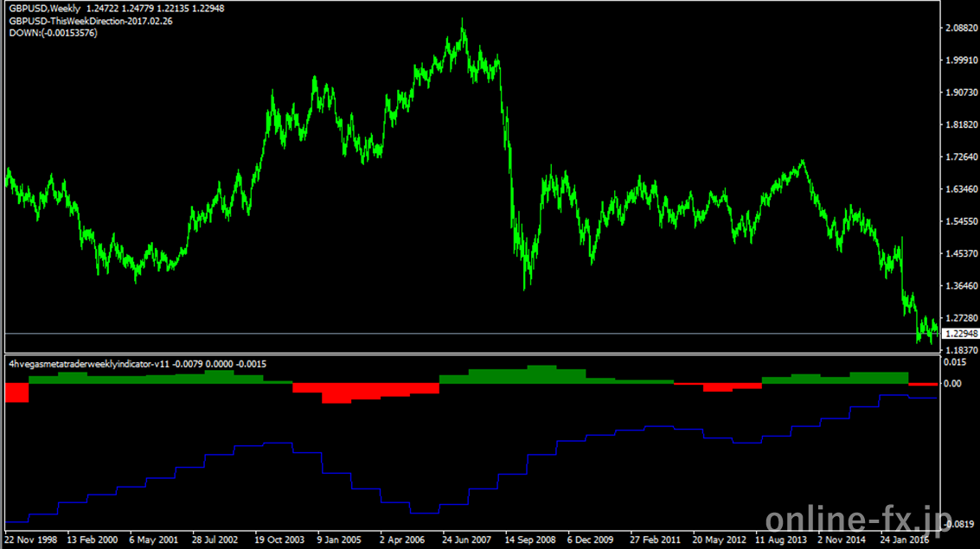Click the 11 Aug 2013 date label
980x549 pixels.
pos(780,539)
